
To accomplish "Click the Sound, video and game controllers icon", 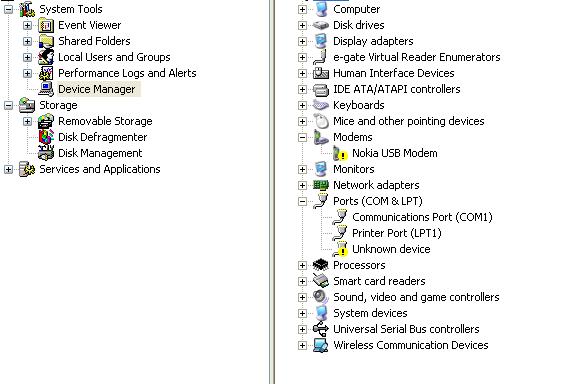I will click(x=321, y=297).
